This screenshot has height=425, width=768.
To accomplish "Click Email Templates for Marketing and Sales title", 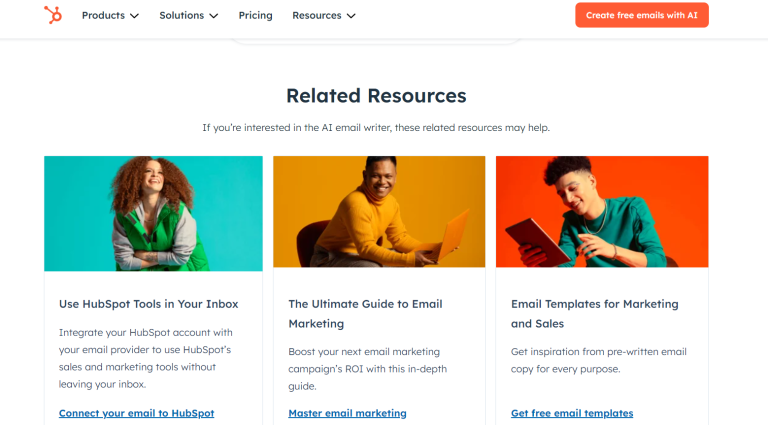I will tap(594, 313).
